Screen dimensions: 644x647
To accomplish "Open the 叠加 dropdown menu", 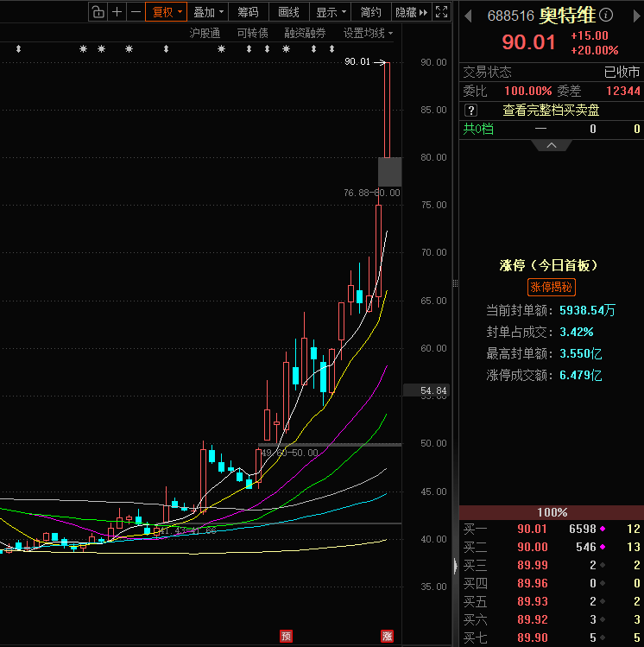I will click(x=208, y=12).
